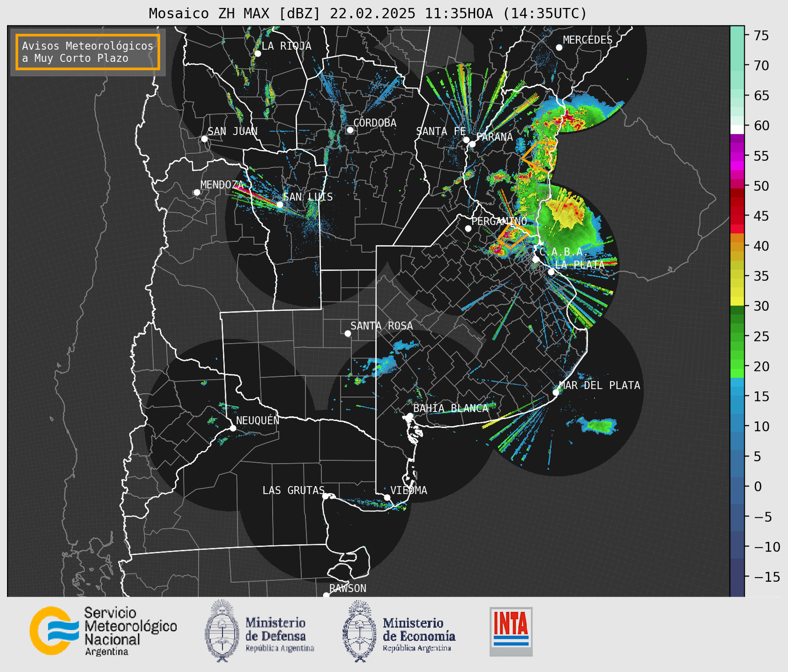Image resolution: width=788 pixels, height=672 pixels.
Task: Click the Argentina text under Servicio Meteorológico Nacional
Action: pyautogui.click(x=106, y=652)
